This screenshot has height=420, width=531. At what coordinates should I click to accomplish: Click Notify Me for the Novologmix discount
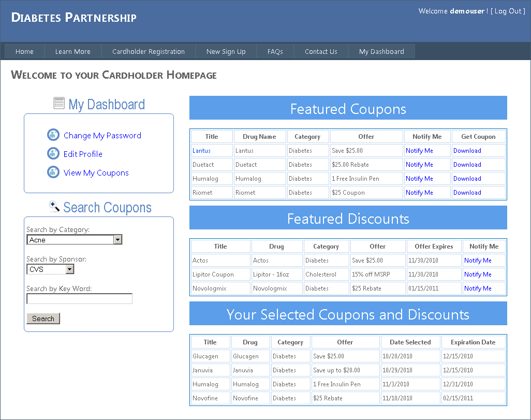(478, 288)
